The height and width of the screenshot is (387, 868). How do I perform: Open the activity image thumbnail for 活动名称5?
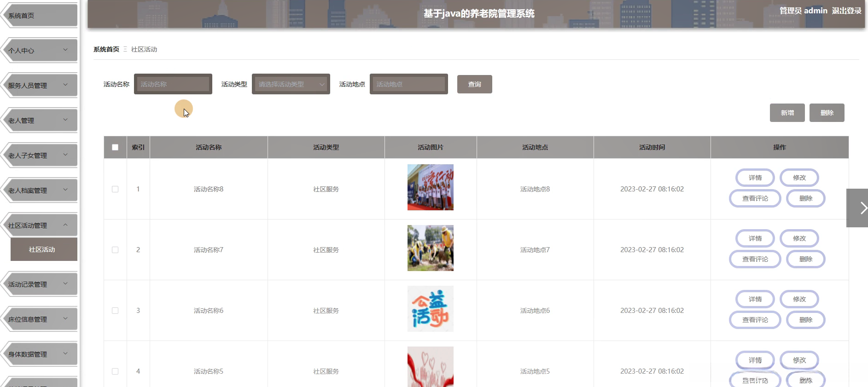(x=431, y=367)
